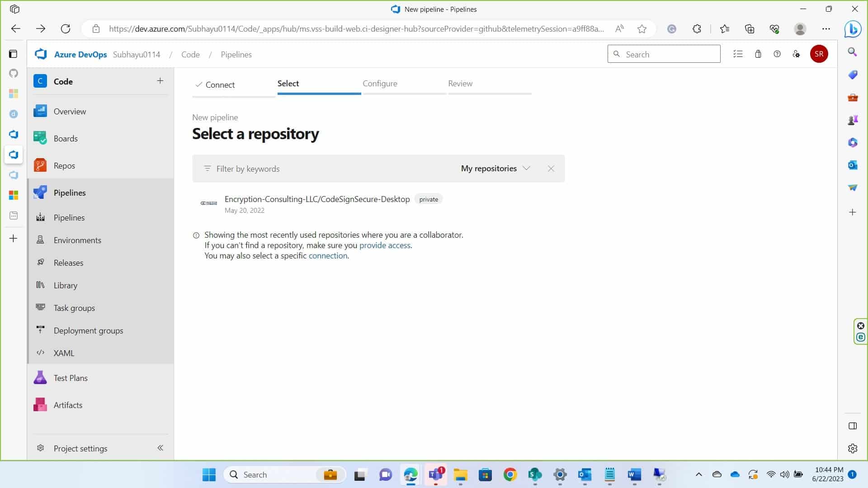Open the work items list icon

tap(738, 54)
